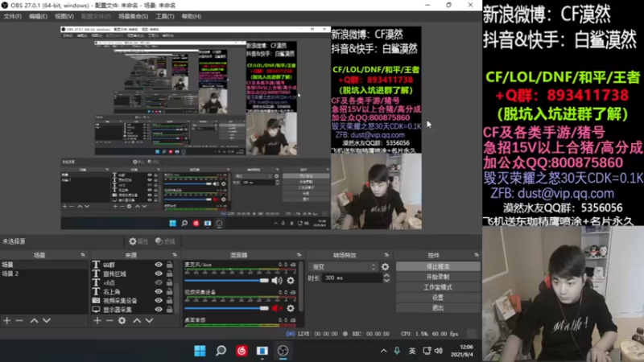Open the Windows Start menu
644x362 pixels.
point(200,351)
